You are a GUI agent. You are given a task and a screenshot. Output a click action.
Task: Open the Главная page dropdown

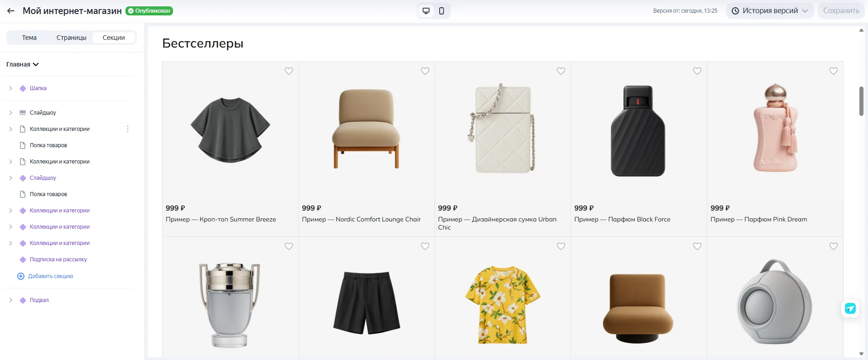pos(23,64)
